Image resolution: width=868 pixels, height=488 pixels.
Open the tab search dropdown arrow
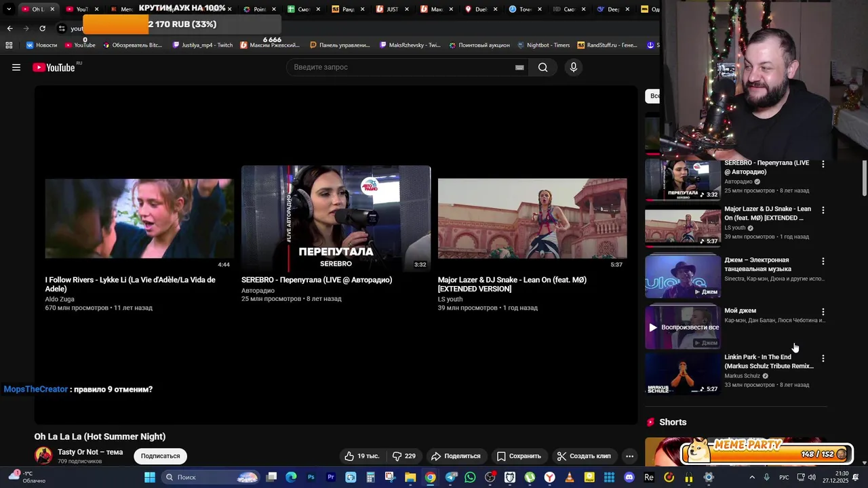tap(9, 9)
